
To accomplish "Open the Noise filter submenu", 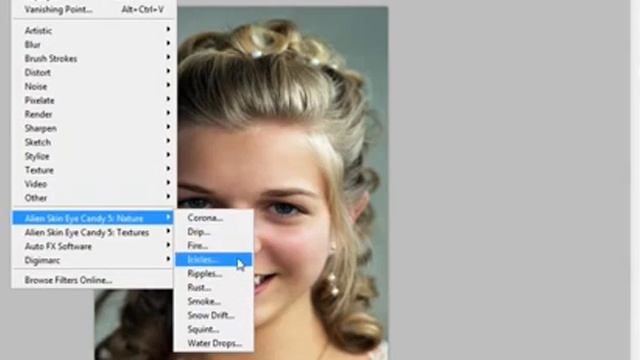I will [x=94, y=86].
